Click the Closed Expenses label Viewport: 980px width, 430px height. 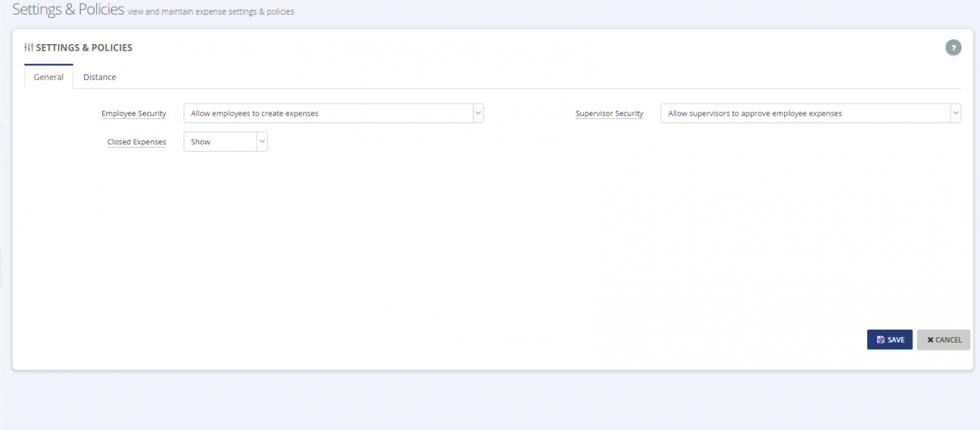click(x=136, y=142)
